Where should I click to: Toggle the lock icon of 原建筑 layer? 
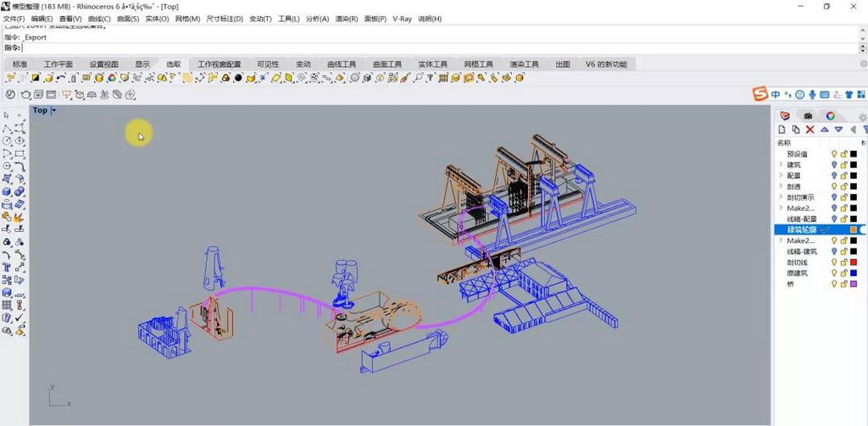(843, 274)
